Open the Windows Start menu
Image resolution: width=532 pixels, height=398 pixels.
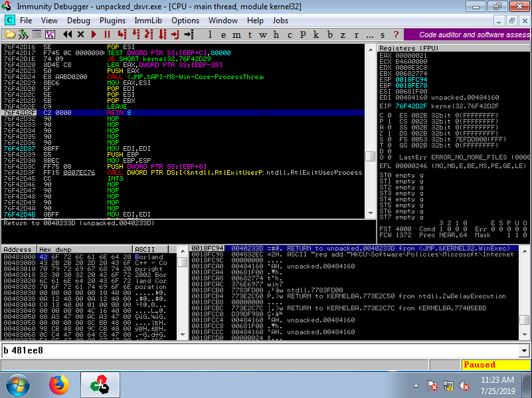click(18, 385)
